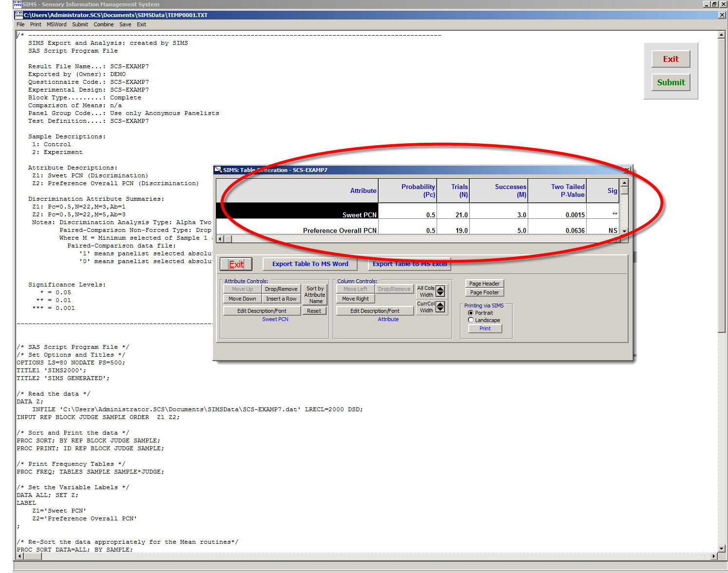Click the Two Tailed P-Value column header

coord(557,191)
